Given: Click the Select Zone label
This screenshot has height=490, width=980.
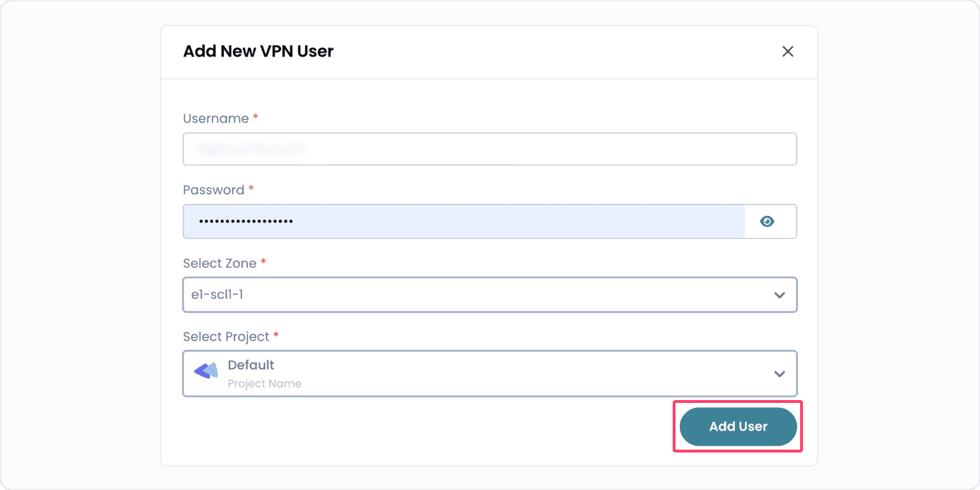Looking at the screenshot, I should click(x=220, y=263).
